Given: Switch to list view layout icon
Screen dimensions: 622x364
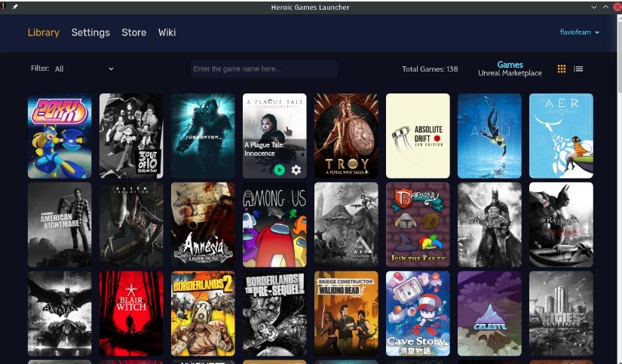Looking at the screenshot, I should (578, 69).
